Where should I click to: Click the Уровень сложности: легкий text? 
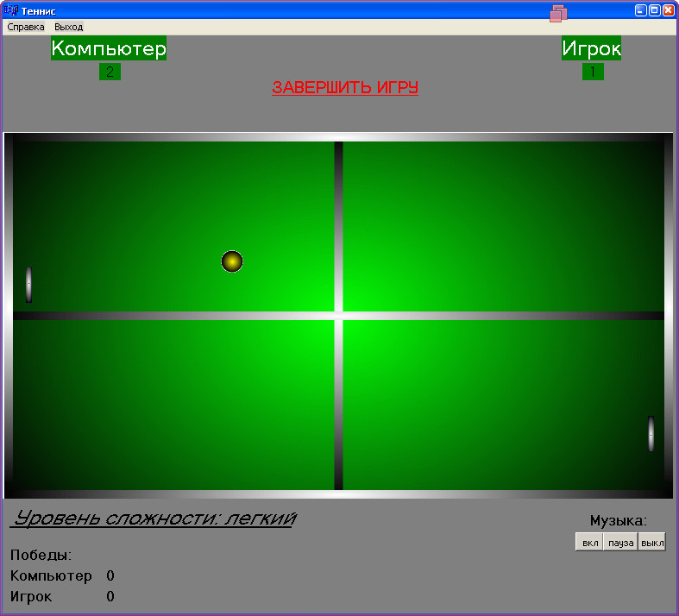[154, 519]
